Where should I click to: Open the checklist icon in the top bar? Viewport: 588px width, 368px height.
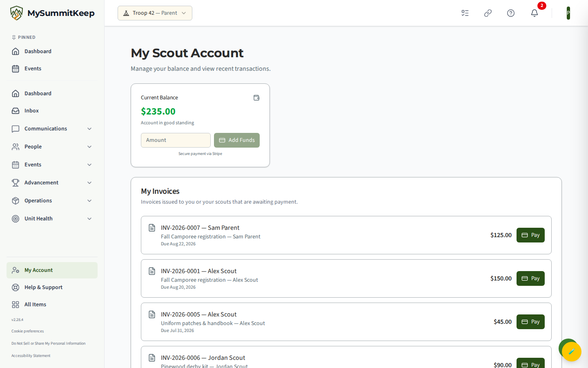pyautogui.click(x=465, y=13)
